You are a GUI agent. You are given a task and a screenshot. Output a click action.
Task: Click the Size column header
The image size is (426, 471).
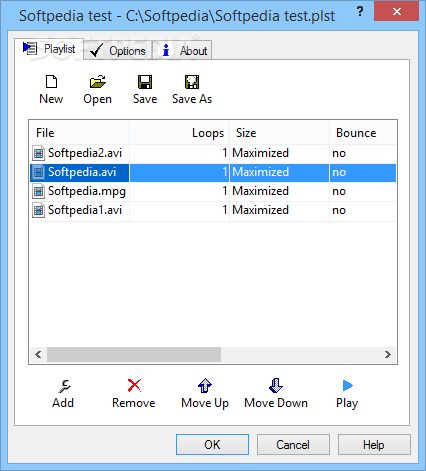click(x=279, y=133)
